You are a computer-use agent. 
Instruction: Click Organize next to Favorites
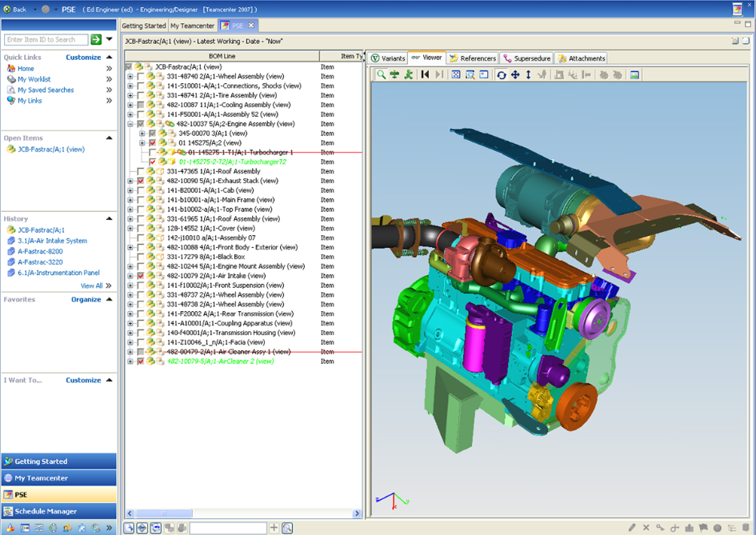coord(86,299)
